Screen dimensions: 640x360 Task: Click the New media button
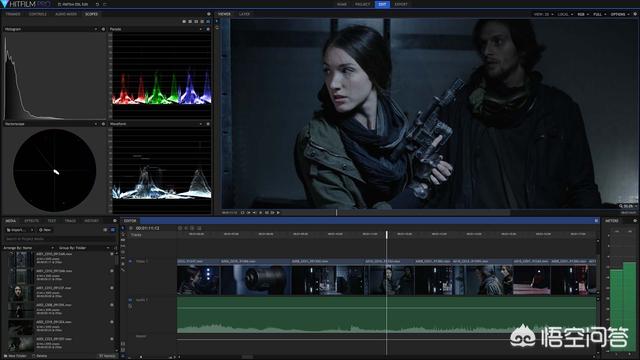click(x=45, y=230)
